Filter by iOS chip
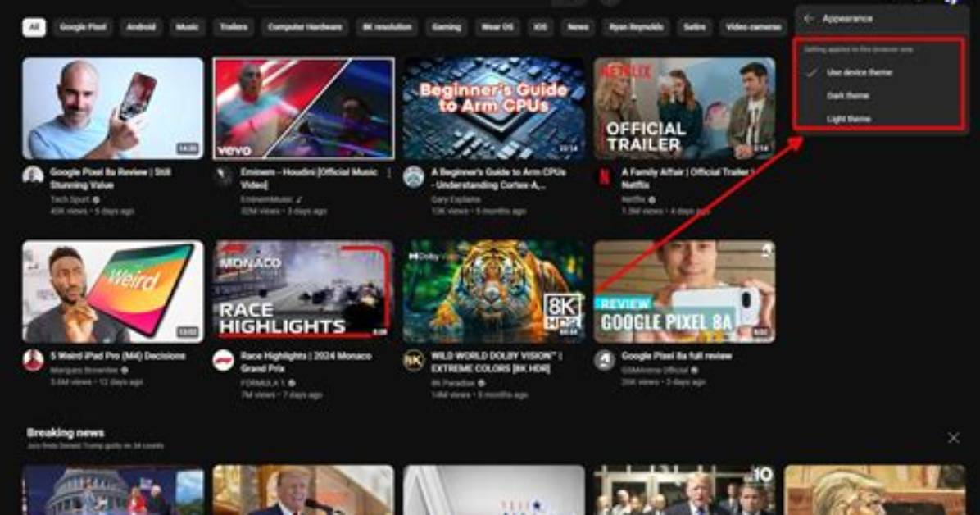This screenshot has height=515, width=980. tap(540, 27)
